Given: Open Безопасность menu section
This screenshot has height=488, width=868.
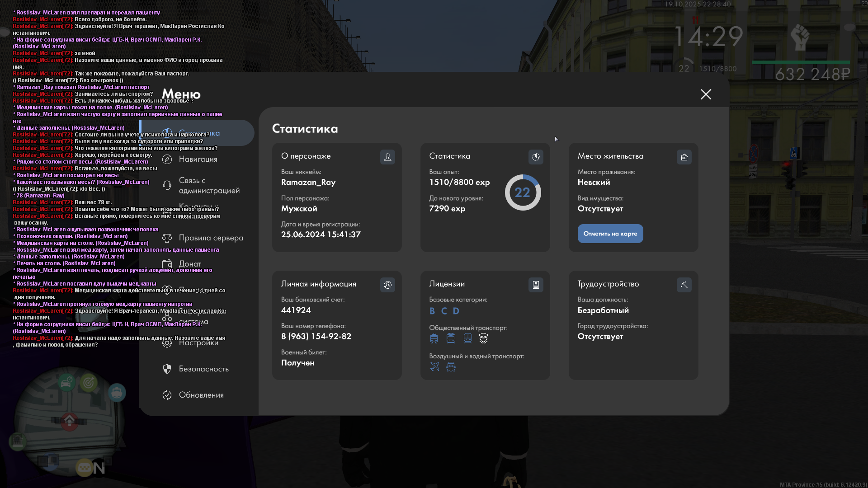Looking at the screenshot, I should (203, 369).
